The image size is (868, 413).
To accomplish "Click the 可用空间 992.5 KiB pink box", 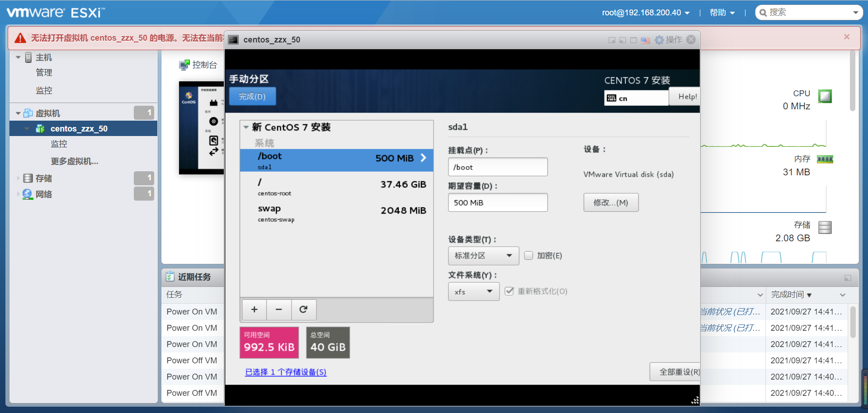I will [269, 343].
